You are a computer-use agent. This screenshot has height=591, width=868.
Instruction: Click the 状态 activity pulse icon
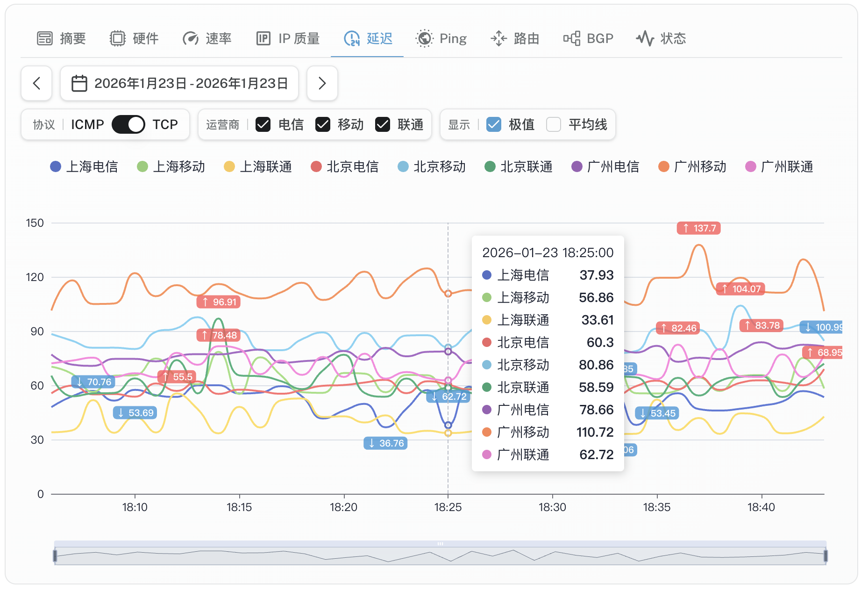click(x=645, y=38)
